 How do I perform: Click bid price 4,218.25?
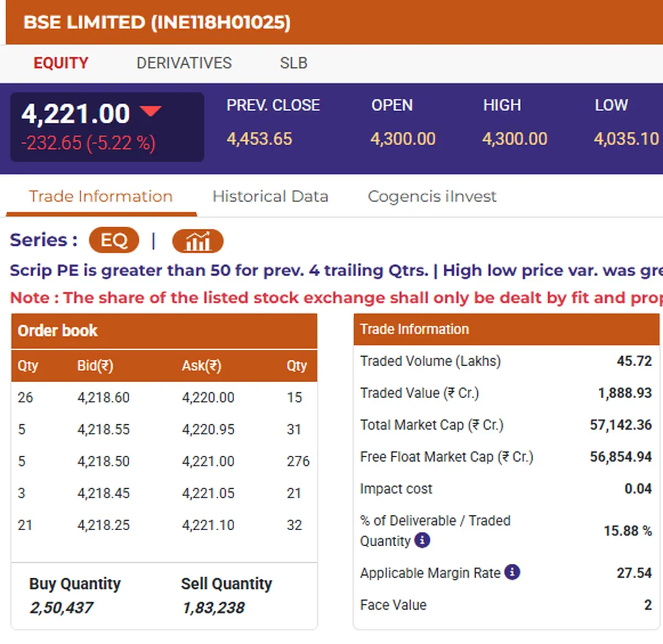coord(103,525)
